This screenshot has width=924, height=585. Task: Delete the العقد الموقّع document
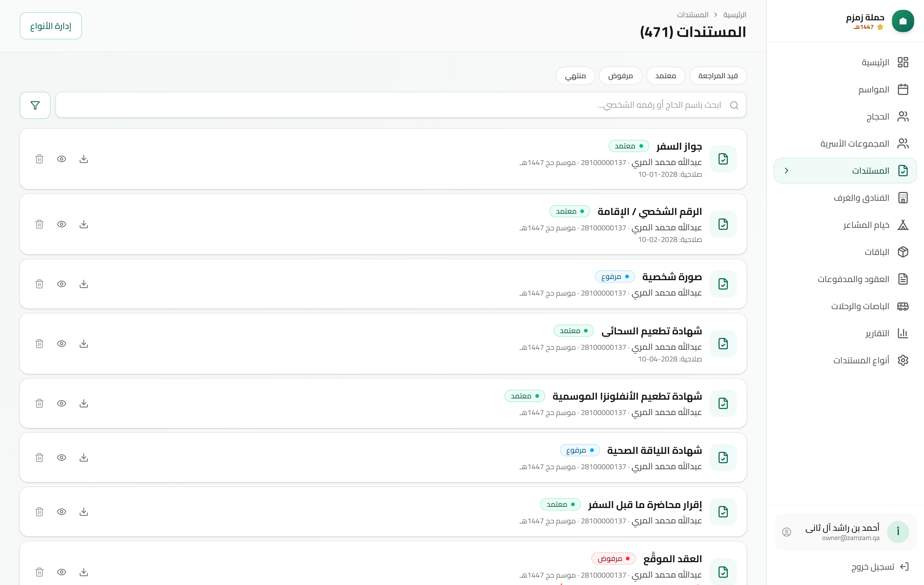[39, 572]
